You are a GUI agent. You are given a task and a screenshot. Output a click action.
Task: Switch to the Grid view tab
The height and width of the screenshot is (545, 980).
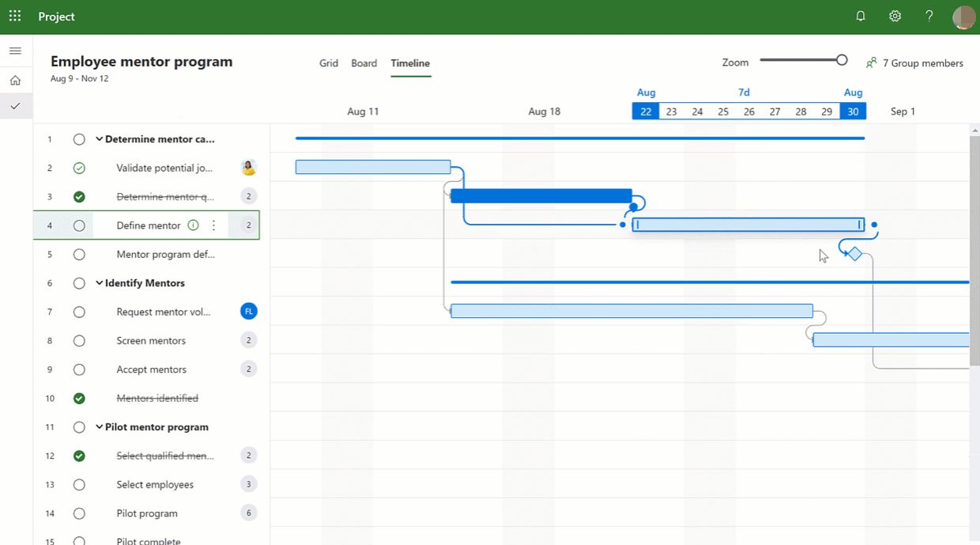[329, 63]
